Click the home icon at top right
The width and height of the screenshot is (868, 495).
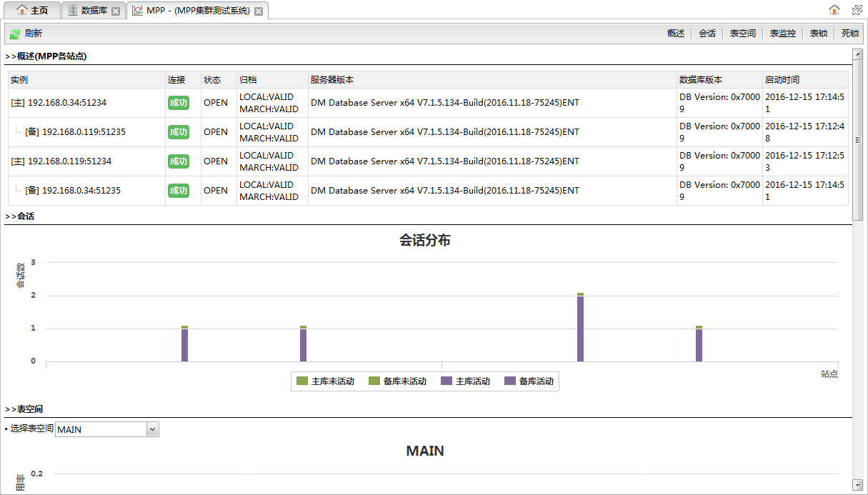[x=834, y=10]
